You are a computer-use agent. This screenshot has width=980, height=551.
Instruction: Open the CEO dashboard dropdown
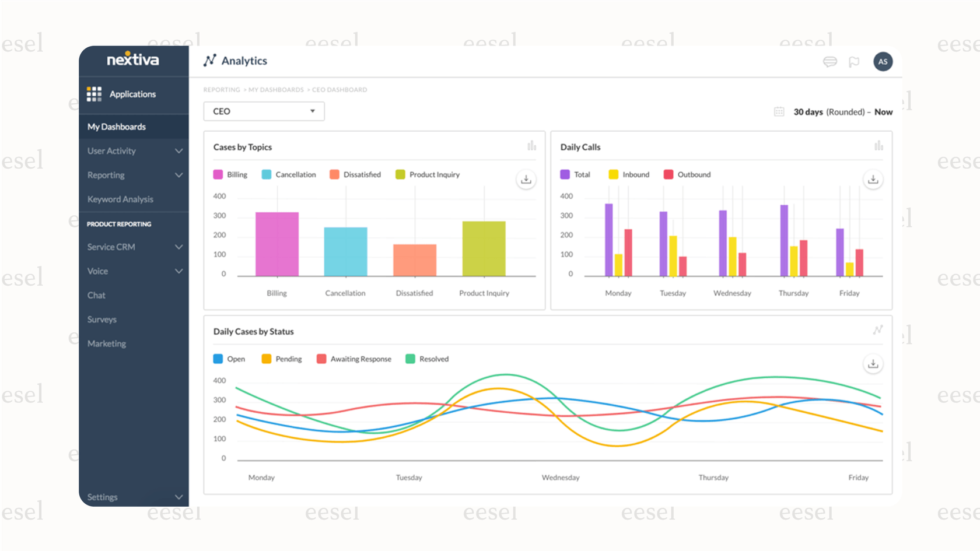pyautogui.click(x=263, y=111)
